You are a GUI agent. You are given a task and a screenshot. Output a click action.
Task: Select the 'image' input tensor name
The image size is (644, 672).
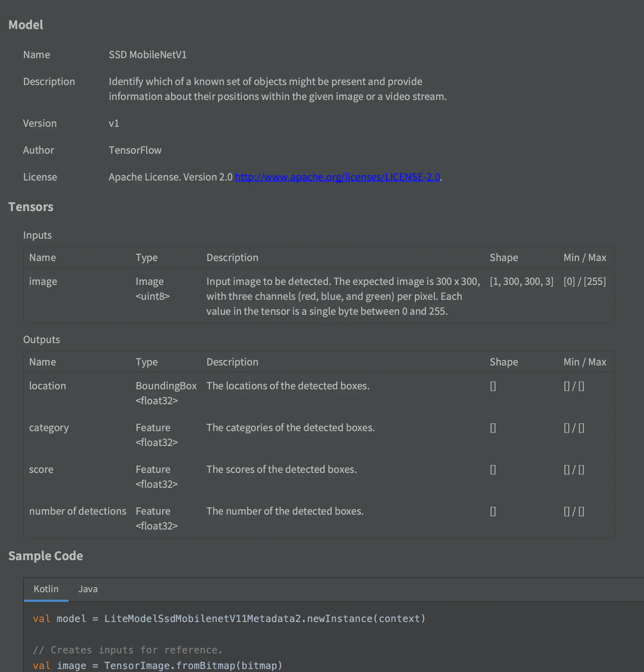(43, 281)
